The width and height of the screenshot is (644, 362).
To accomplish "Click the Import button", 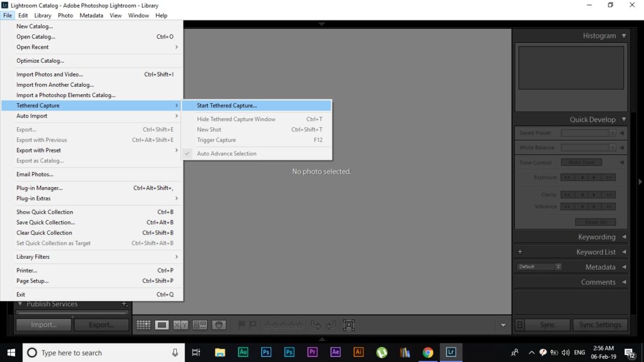I will pyautogui.click(x=43, y=325).
